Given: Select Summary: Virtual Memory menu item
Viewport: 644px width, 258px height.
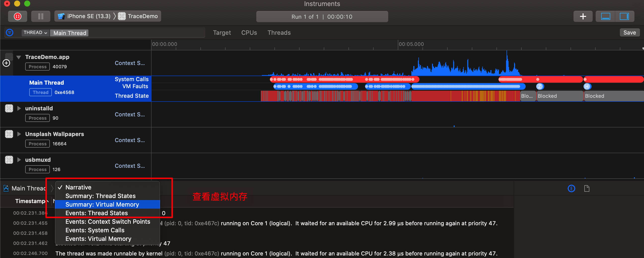Looking at the screenshot, I should tap(108, 204).
